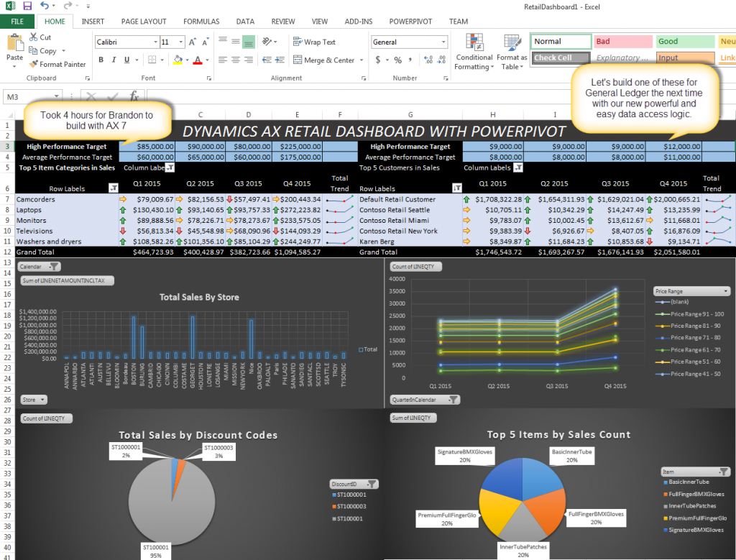The width and height of the screenshot is (736, 560).
Task: Apply comma style format
Action: click(410, 60)
